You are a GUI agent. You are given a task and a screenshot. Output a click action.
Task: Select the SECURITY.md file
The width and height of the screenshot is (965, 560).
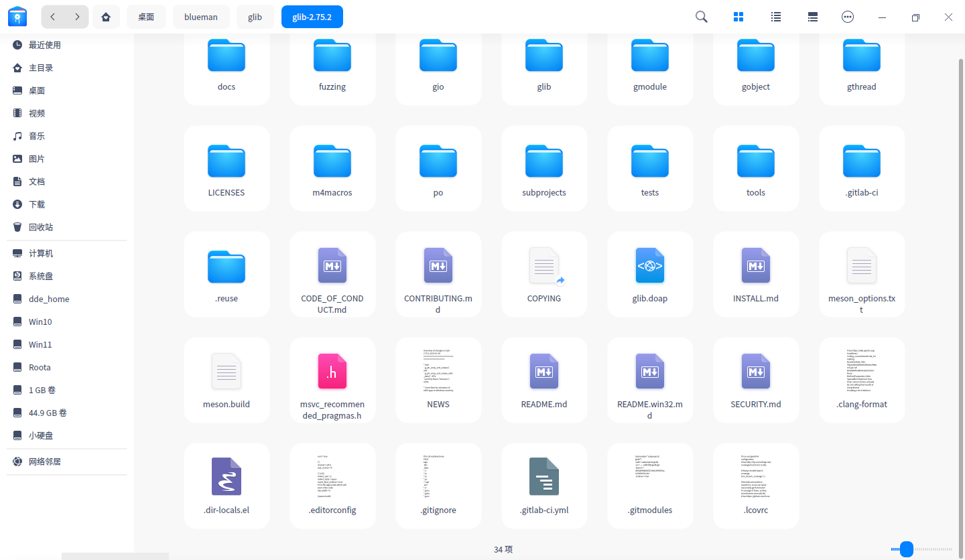[x=756, y=380]
